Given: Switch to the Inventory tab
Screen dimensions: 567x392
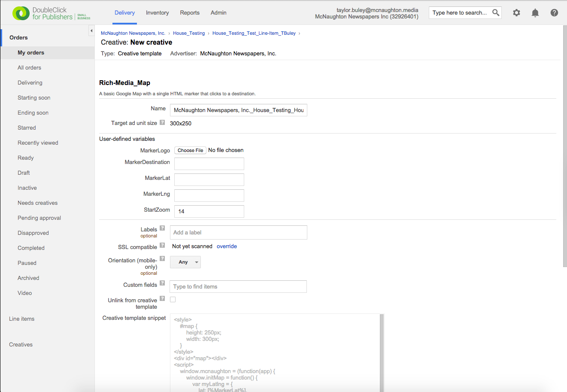Looking at the screenshot, I should [157, 13].
